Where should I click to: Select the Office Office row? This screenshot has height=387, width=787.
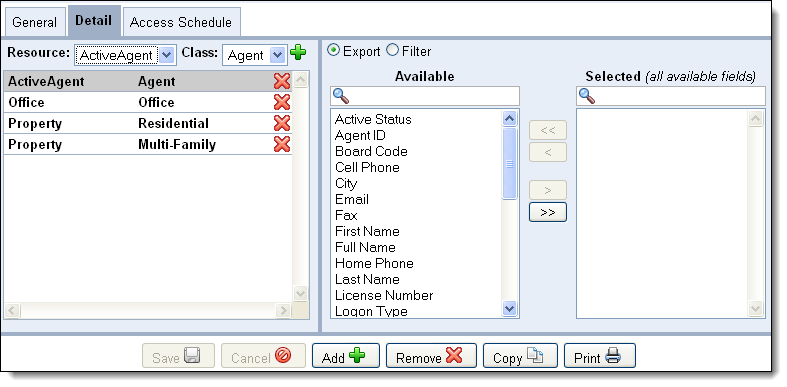(x=148, y=102)
